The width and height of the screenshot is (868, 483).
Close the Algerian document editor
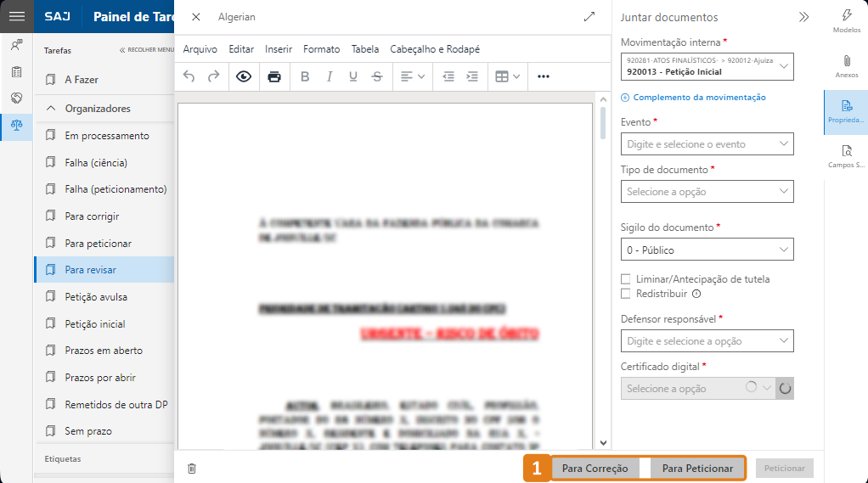click(x=196, y=17)
